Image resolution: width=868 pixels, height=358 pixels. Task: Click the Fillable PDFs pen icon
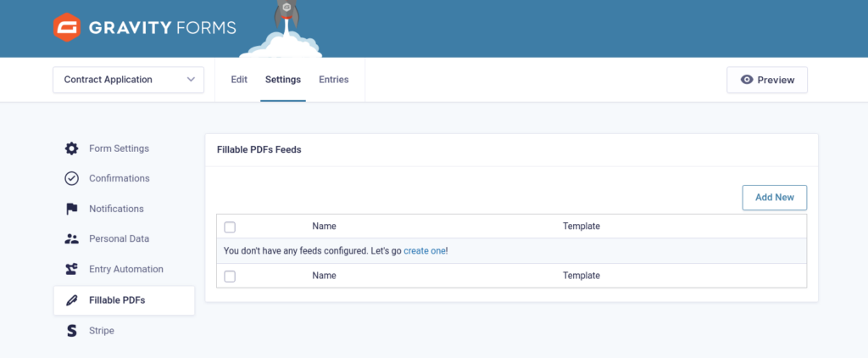point(71,300)
